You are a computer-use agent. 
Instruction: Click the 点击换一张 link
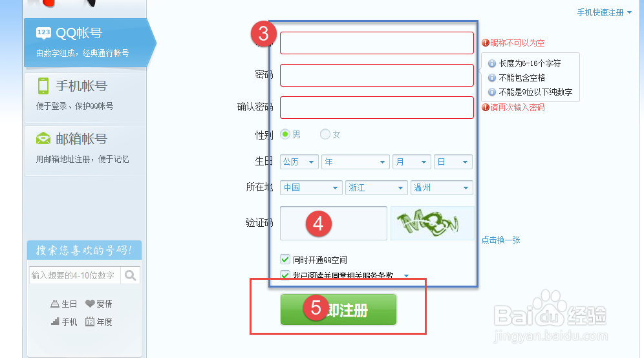(x=500, y=240)
